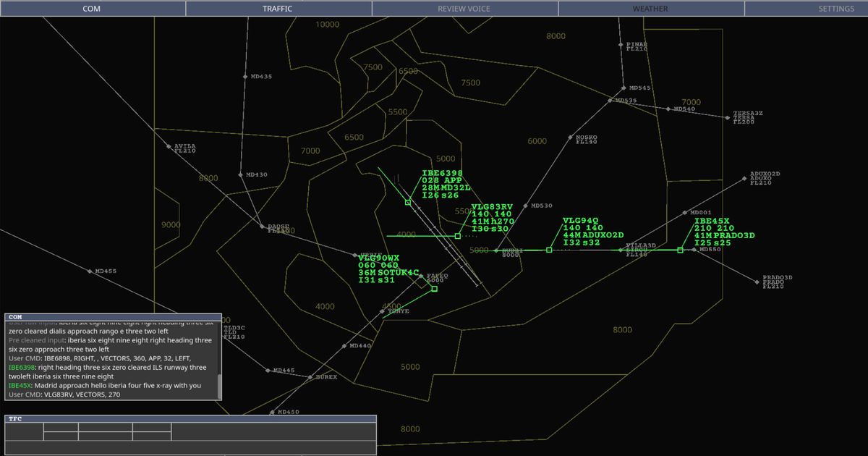Click the 28MMD32L text in IBE6398 block
Image resolution: width=868 pixels, height=456 pixels.
pos(446,188)
